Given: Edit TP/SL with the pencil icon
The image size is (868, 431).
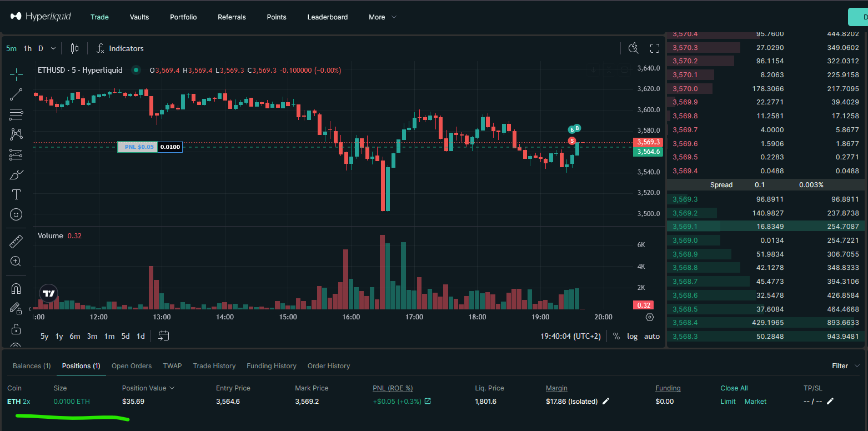Looking at the screenshot, I should pos(830,401).
